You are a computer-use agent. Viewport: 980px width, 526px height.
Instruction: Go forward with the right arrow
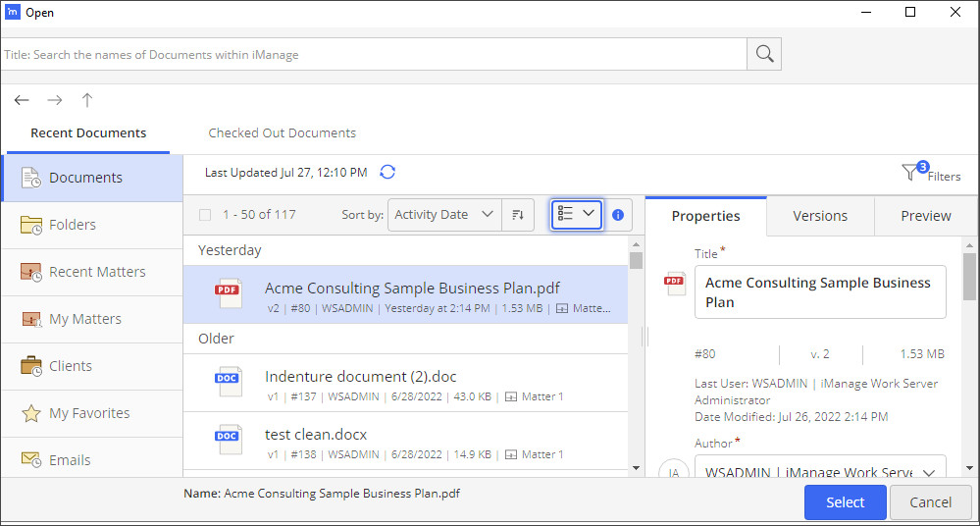pos(55,100)
